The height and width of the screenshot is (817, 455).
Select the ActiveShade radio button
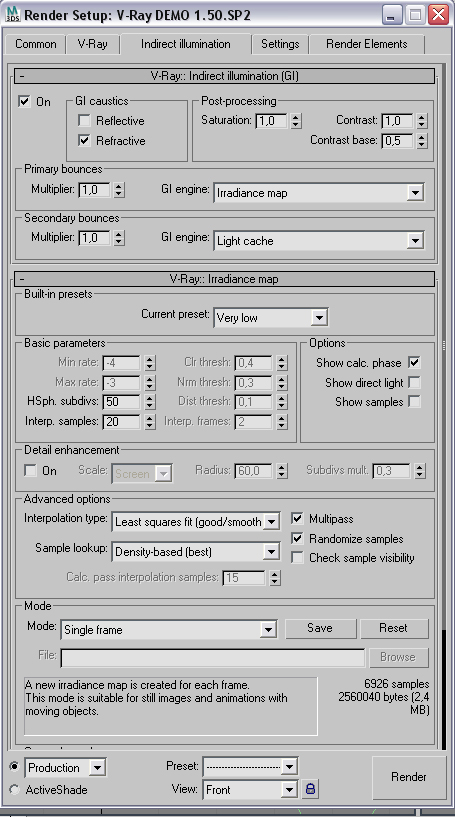[x=14, y=789]
